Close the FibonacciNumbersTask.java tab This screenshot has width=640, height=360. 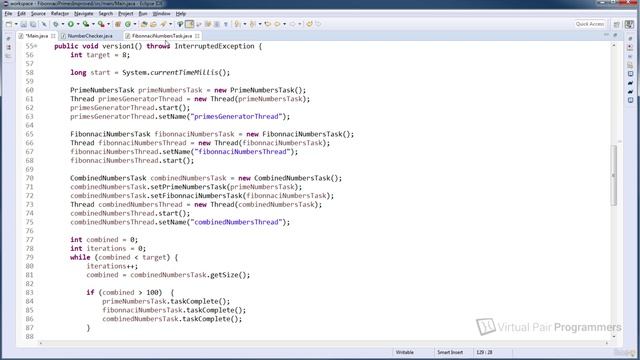click(x=197, y=36)
